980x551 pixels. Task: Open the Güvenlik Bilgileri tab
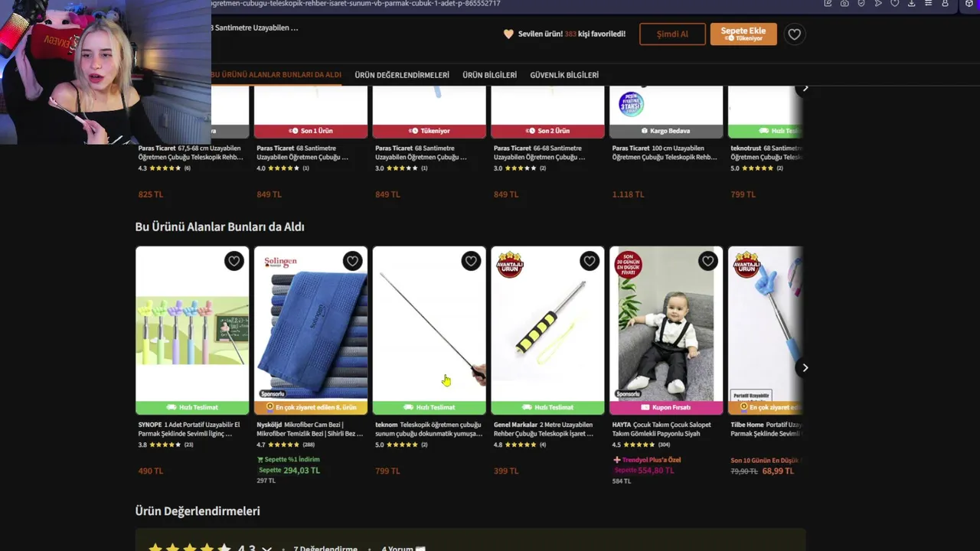click(x=564, y=75)
